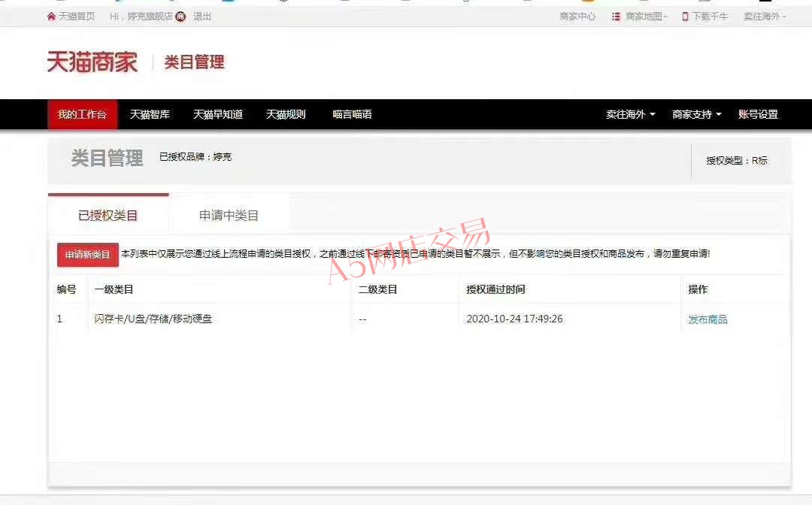Expand the 商家地图 dropdown arrow in top bar
Viewport: 812px width, 505px height.
click(x=665, y=17)
